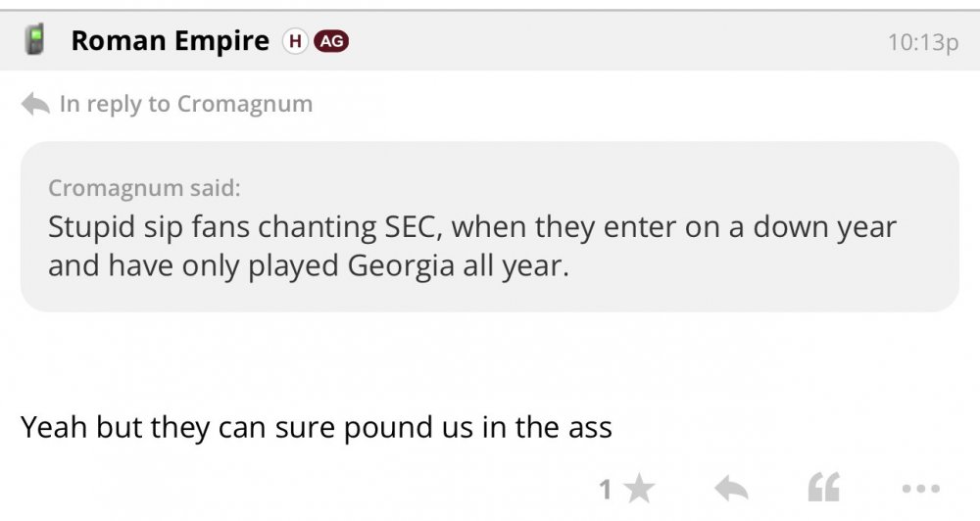The width and height of the screenshot is (980, 521).
Task: Quote this post with the quotation mark icon
Action: tap(823, 488)
